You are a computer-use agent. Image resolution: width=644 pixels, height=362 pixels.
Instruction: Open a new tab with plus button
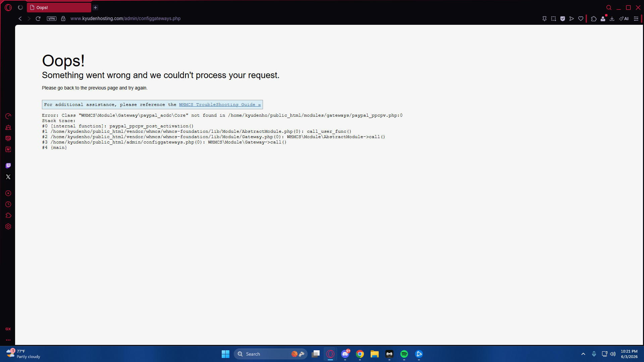(95, 7)
